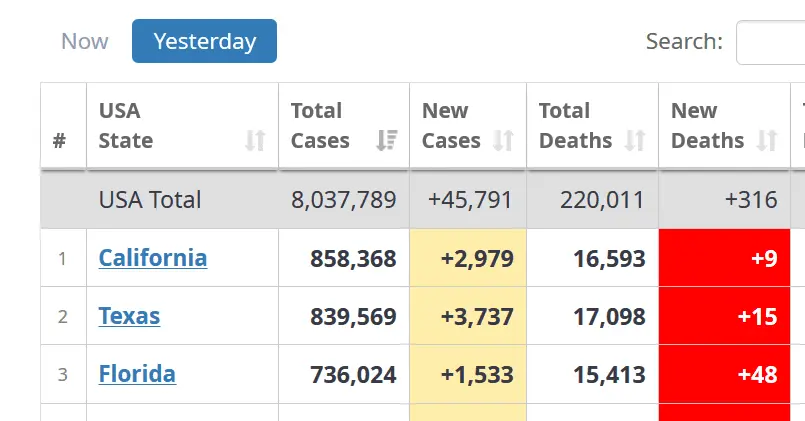
Task: Open the Texas state link
Action: pyautogui.click(x=129, y=316)
